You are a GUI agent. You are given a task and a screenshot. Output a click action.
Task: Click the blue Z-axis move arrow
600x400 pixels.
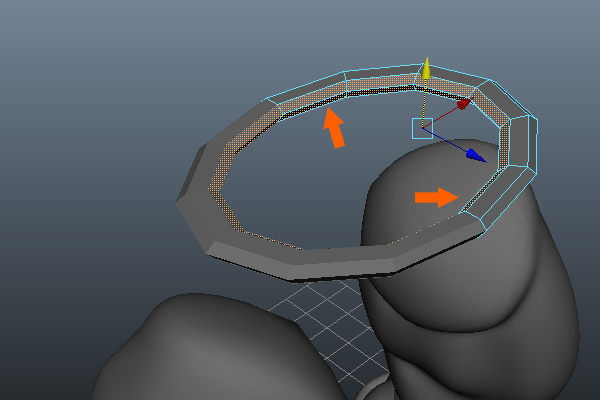(x=476, y=155)
